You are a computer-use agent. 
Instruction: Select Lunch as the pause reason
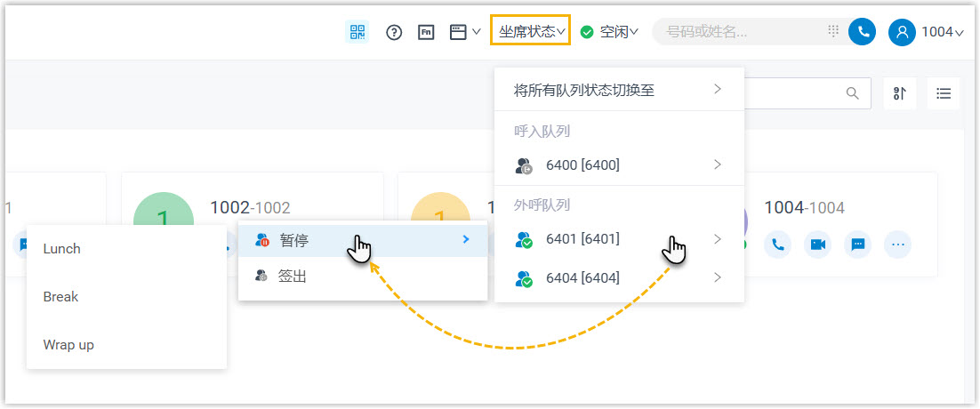tap(62, 249)
